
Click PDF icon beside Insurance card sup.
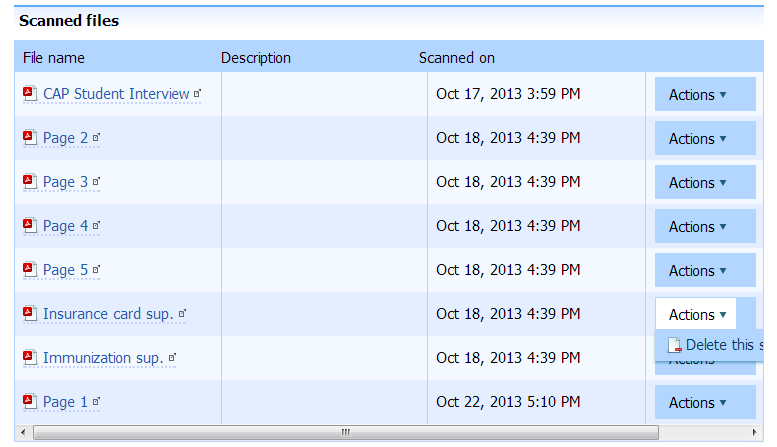pos(29,314)
